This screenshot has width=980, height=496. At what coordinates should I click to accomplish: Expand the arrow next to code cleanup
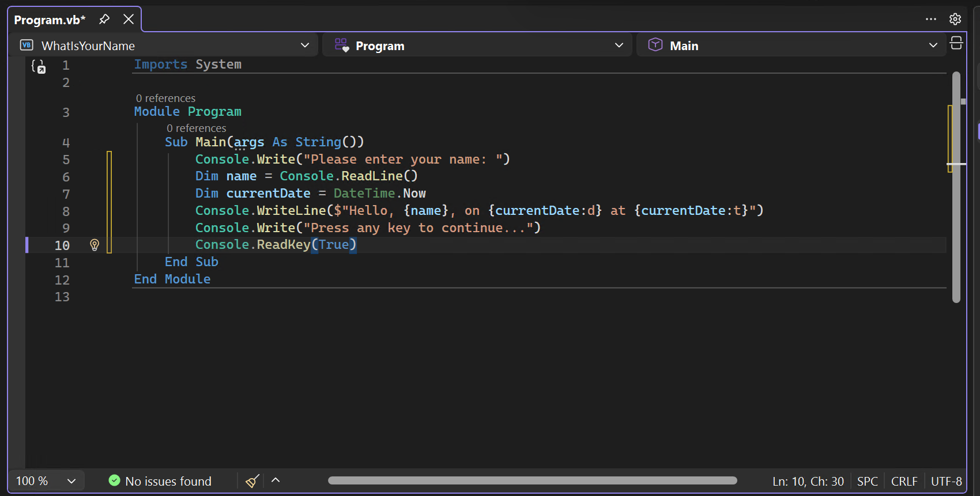tap(276, 480)
